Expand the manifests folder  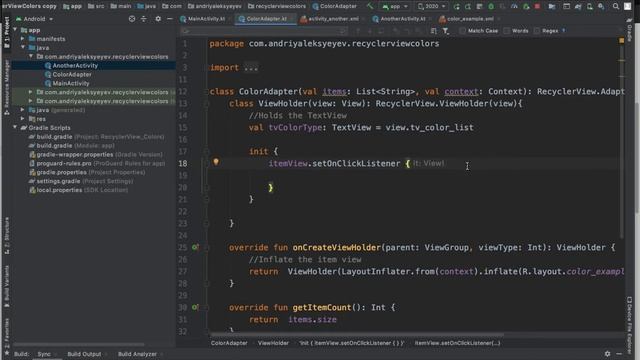[23, 39]
